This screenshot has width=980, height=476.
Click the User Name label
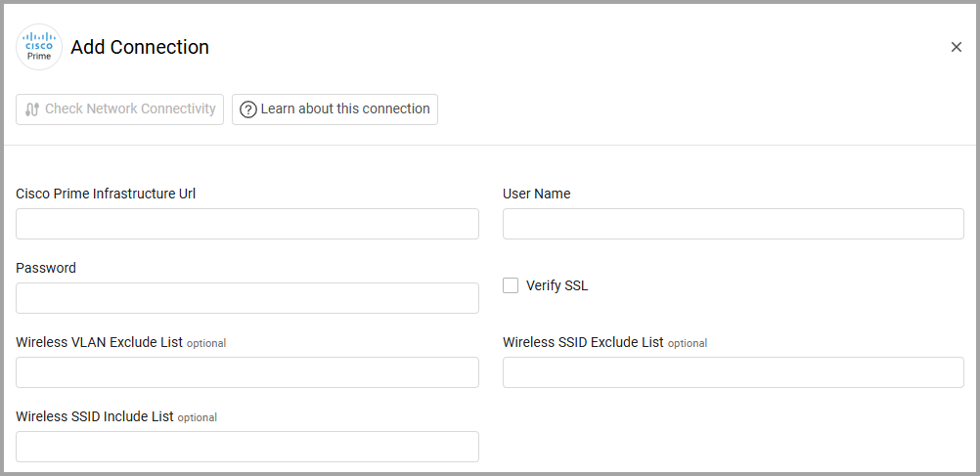[536, 194]
